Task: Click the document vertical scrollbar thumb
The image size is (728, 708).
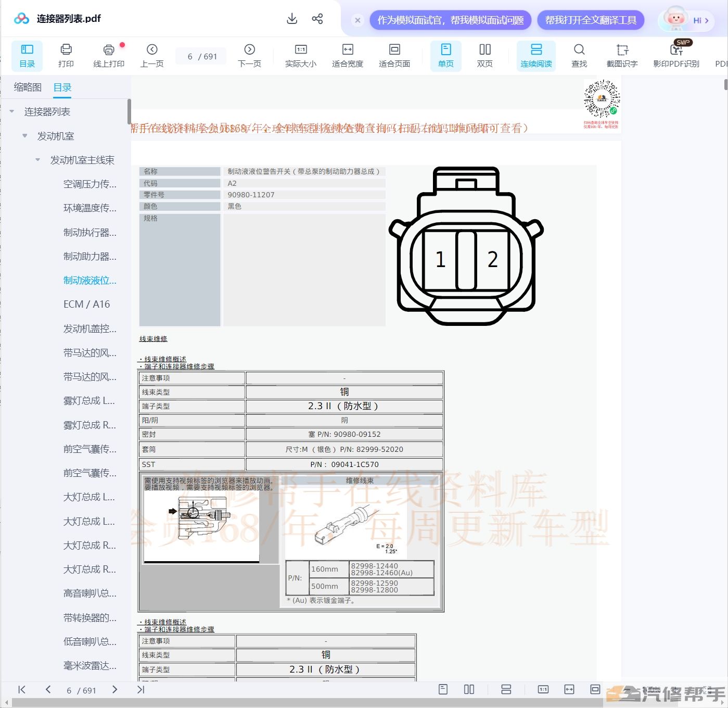Action: click(725, 84)
